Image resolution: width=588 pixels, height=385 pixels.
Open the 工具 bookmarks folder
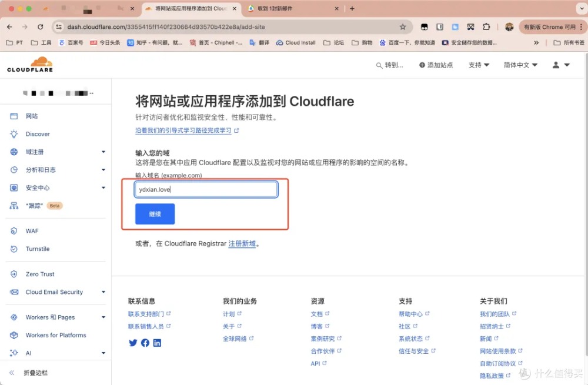41,43
